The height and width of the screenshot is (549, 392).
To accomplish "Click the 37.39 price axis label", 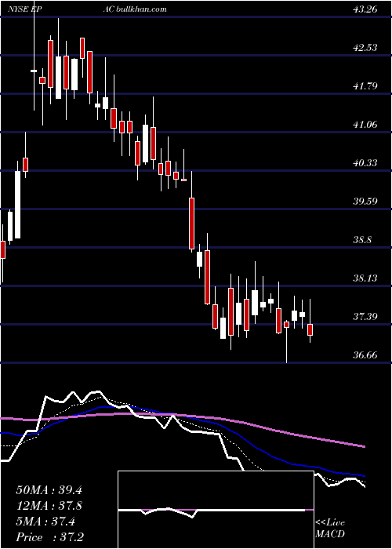I will (366, 317).
